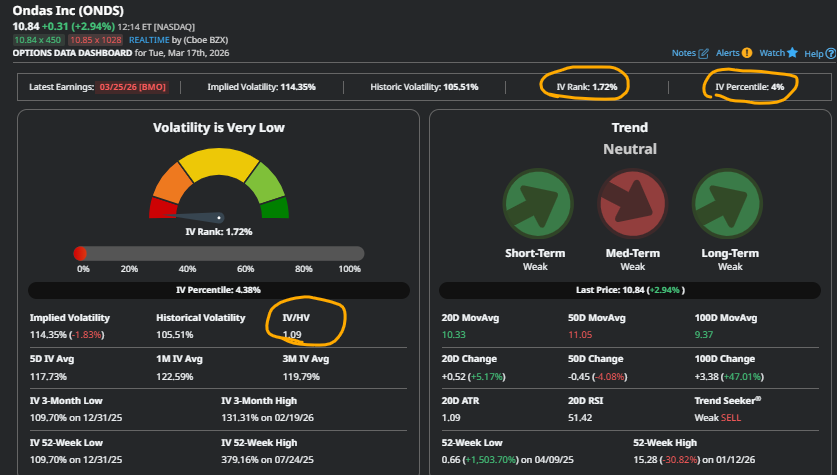Click the Short-Term green trend arrow

(x=537, y=204)
